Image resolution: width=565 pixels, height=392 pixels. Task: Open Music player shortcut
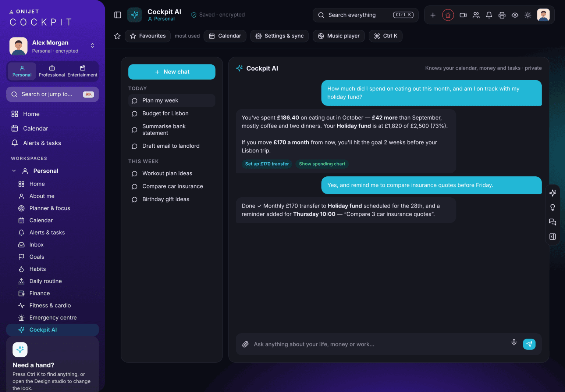pyautogui.click(x=339, y=36)
